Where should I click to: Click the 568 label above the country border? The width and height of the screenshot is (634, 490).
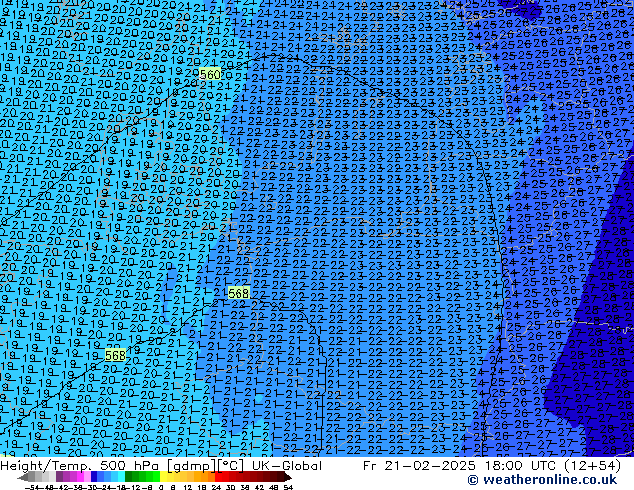coord(238,293)
